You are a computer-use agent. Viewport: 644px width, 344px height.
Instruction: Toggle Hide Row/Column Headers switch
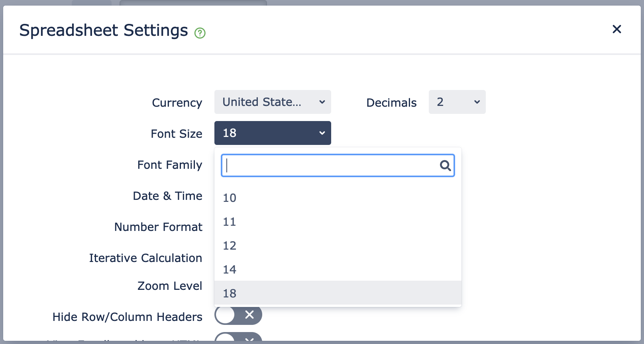[238, 315]
